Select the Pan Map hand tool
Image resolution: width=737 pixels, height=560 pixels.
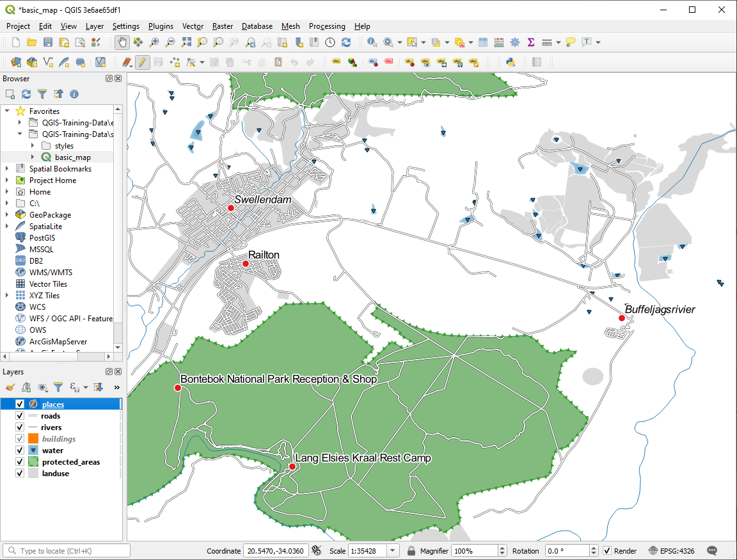[122, 42]
